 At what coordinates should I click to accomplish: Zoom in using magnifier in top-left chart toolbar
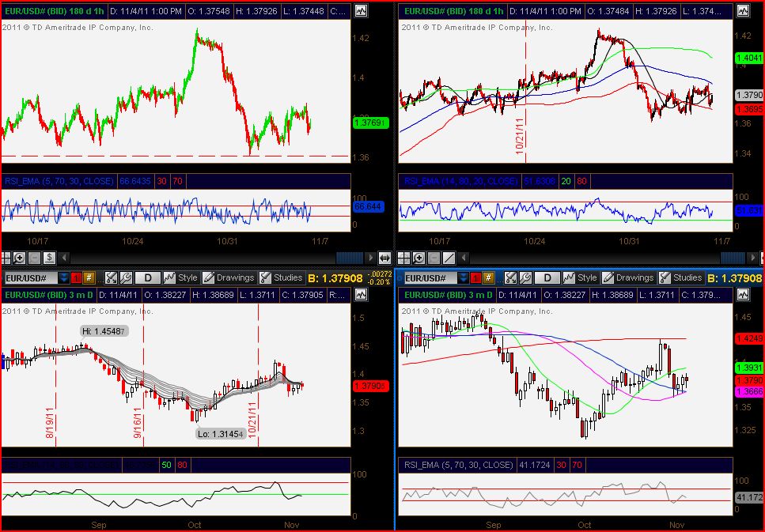[19, 258]
